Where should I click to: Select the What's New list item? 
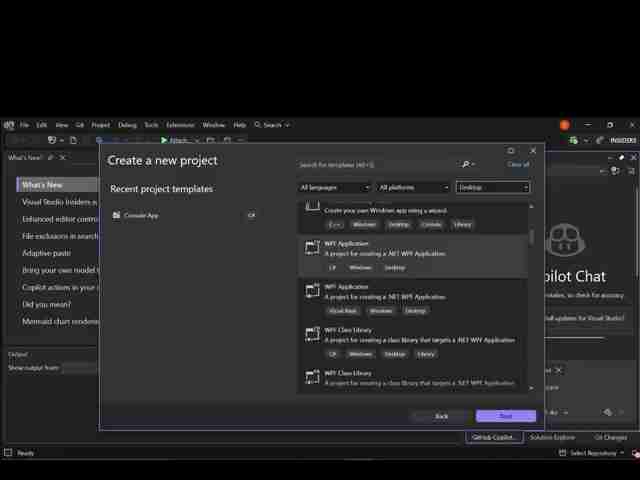coord(57,185)
